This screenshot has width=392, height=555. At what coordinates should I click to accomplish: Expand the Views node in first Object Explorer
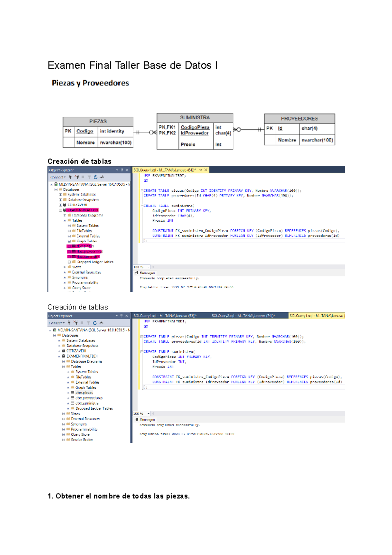coord(65,267)
